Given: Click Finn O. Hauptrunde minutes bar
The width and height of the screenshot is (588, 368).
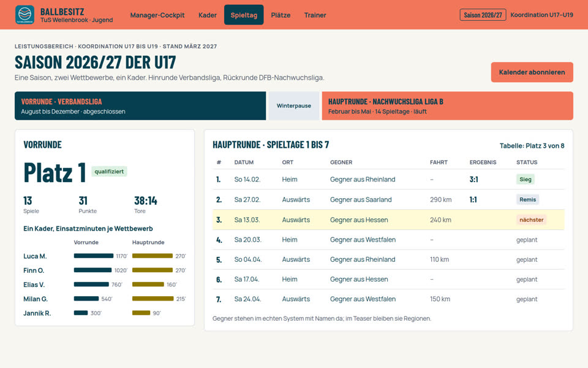Looking at the screenshot, I should pos(153,270).
